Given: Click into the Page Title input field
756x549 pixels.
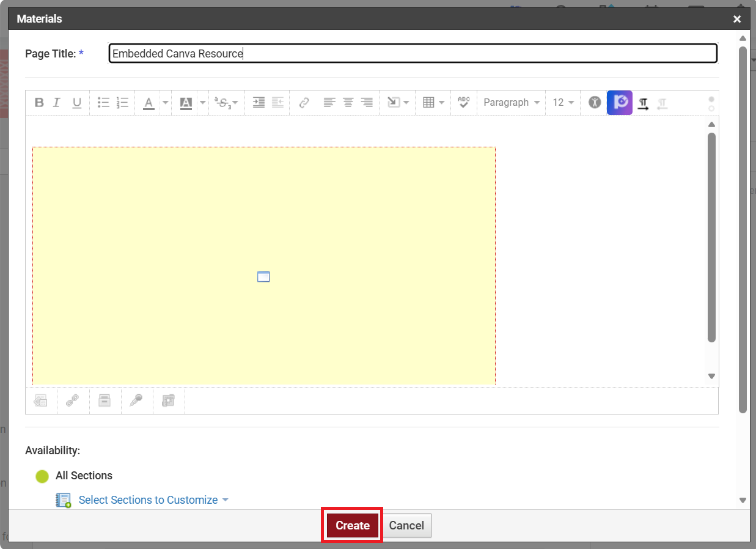Looking at the screenshot, I should point(413,54).
